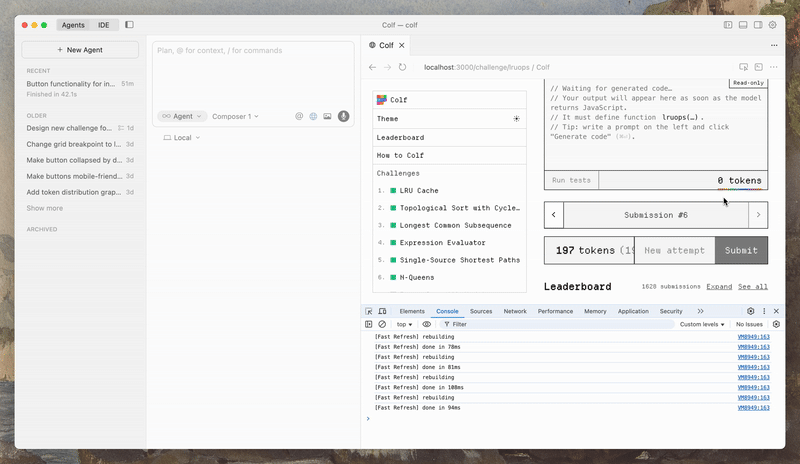Screen dimensions: 800x464
Task: Expand the Composer 1 model dropdown
Action: pyautogui.click(x=235, y=116)
